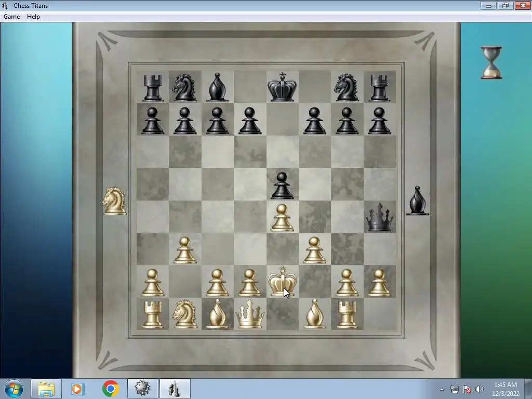
Task: Select the black pawn on c7
Action: (x=217, y=121)
